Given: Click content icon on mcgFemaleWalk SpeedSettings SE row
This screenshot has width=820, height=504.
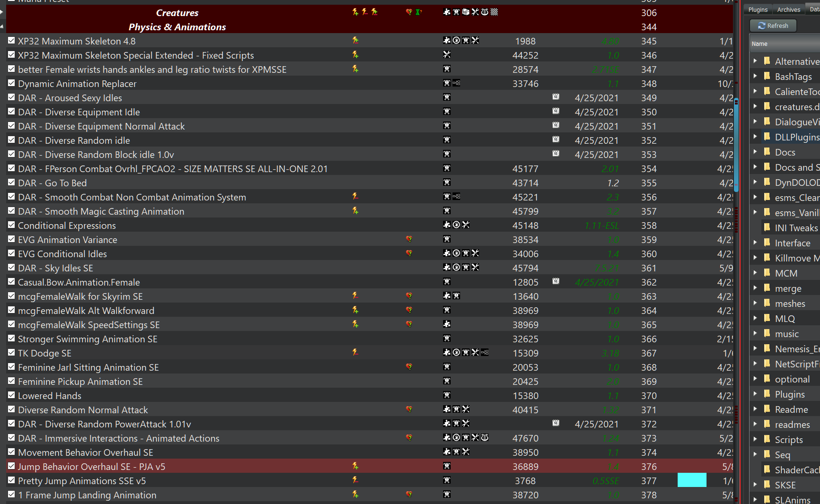Looking at the screenshot, I should coord(447,324).
